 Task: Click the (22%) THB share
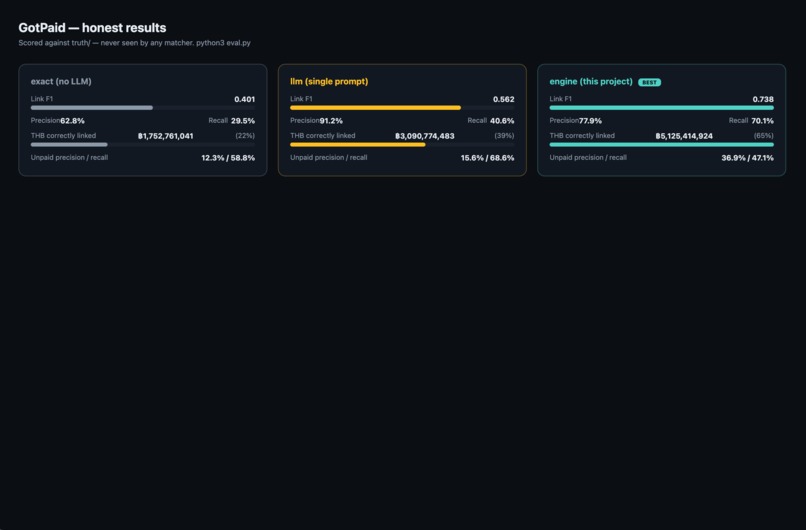click(x=245, y=136)
